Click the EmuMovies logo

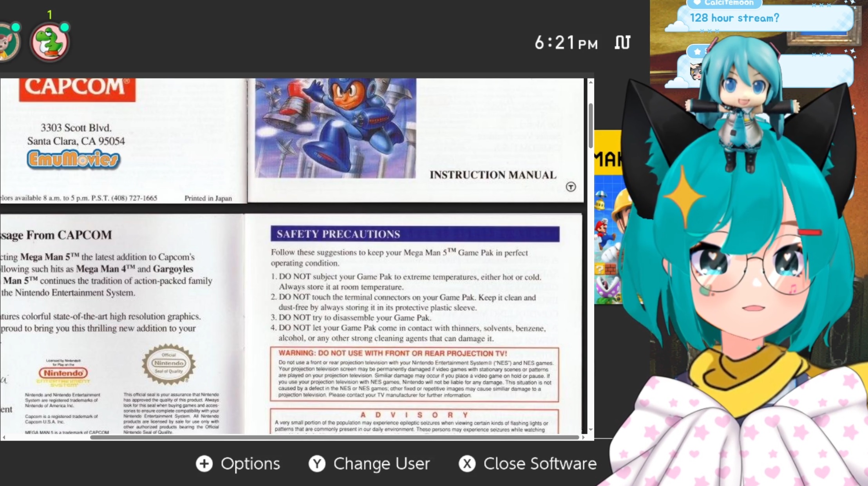click(73, 160)
